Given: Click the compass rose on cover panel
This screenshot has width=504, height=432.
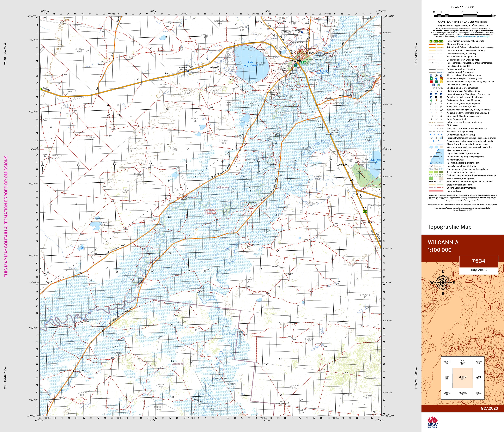Looking at the screenshot, I should click(x=443, y=282).
